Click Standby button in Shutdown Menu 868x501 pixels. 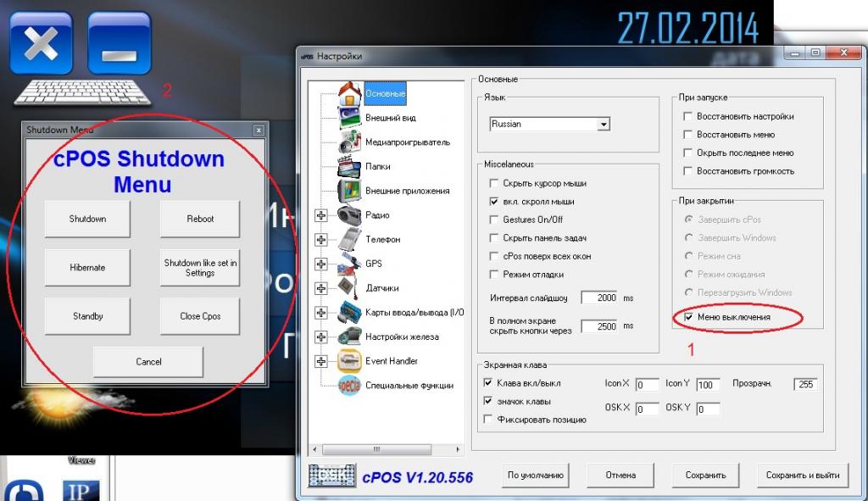point(87,316)
